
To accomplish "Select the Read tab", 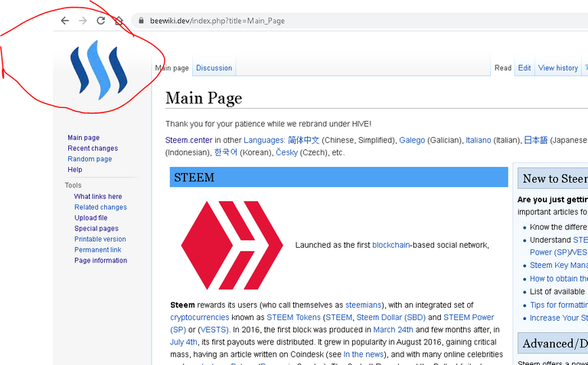I will (503, 68).
